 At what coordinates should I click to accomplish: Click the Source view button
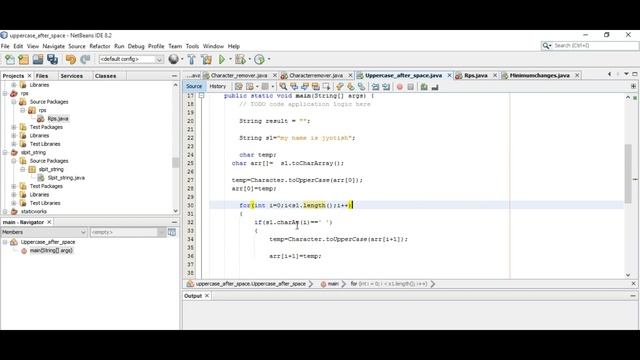(x=194, y=87)
